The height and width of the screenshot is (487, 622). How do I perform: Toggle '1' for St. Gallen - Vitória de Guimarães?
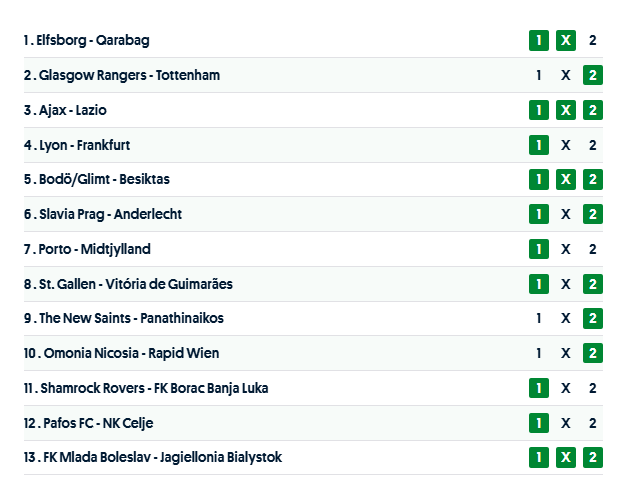click(x=539, y=284)
